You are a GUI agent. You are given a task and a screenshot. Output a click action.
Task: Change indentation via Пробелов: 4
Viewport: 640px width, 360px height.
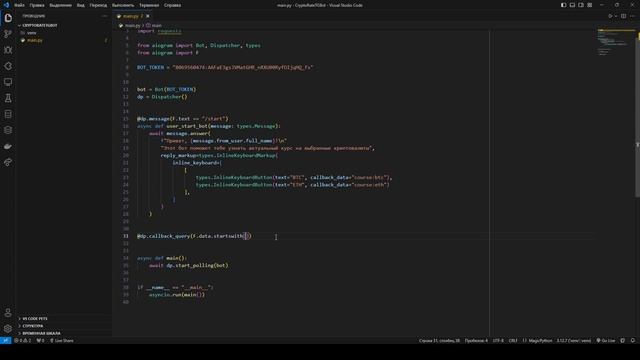pyautogui.click(x=476, y=340)
